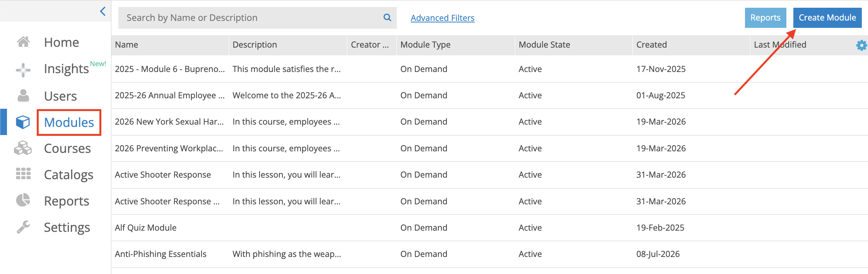This screenshot has height=274, width=868.
Task: Click the Users person icon
Action: (x=23, y=96)
